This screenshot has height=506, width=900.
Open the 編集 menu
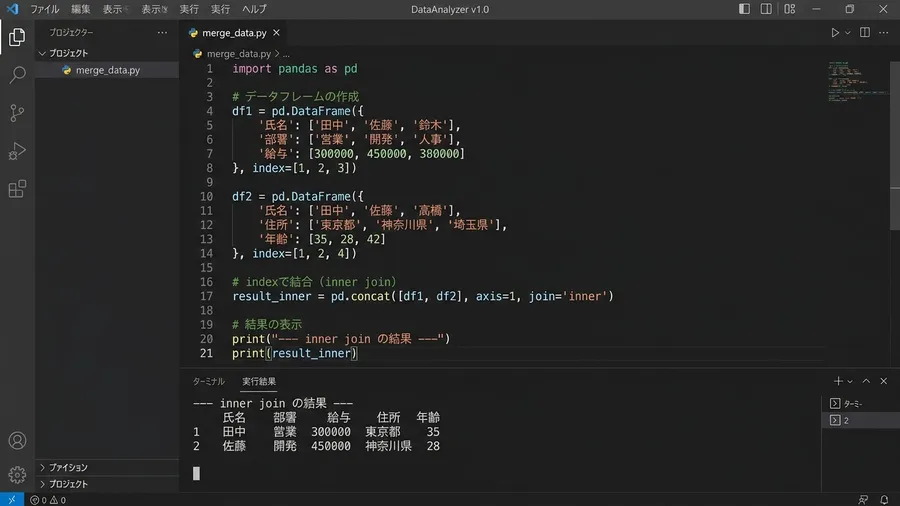[80, 9]
